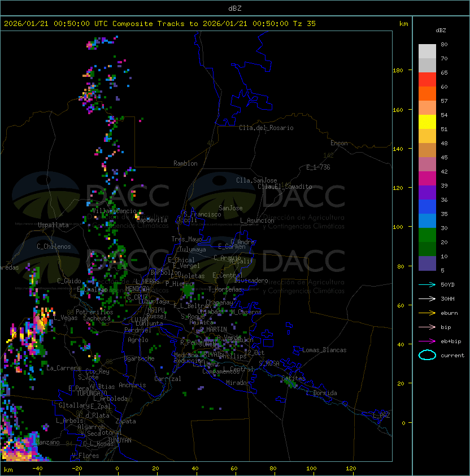Click the 'Carrizal' place label
This screenshot has height=476, width=470.
point(167,379)
